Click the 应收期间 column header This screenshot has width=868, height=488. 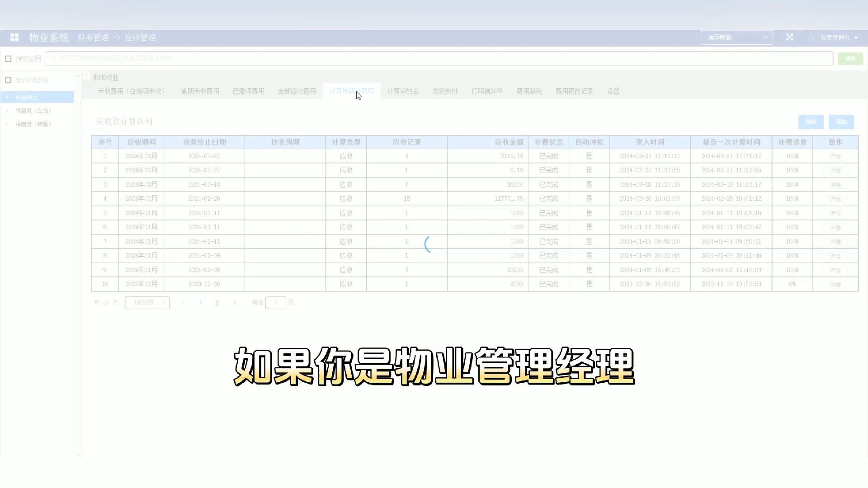[142, 142]
